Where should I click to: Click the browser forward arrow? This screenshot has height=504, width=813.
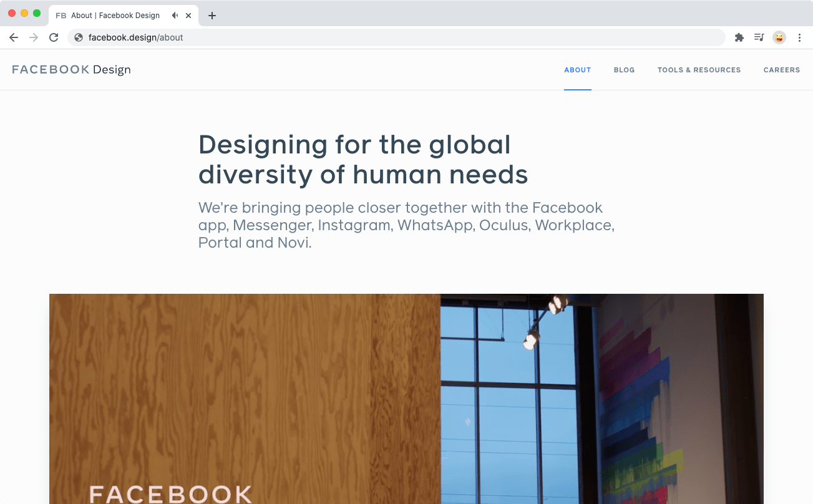(34, 37)
